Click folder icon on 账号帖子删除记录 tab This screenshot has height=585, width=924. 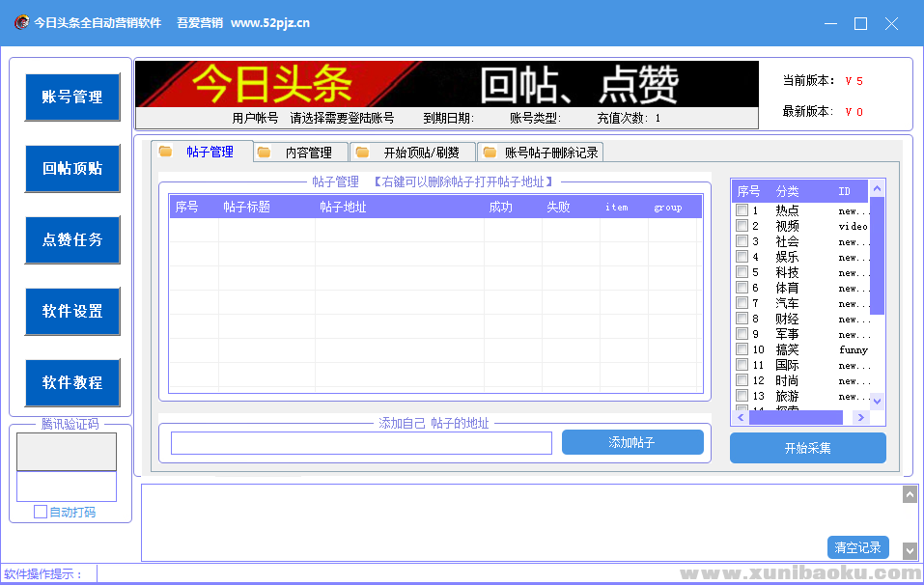pos(490,153)
